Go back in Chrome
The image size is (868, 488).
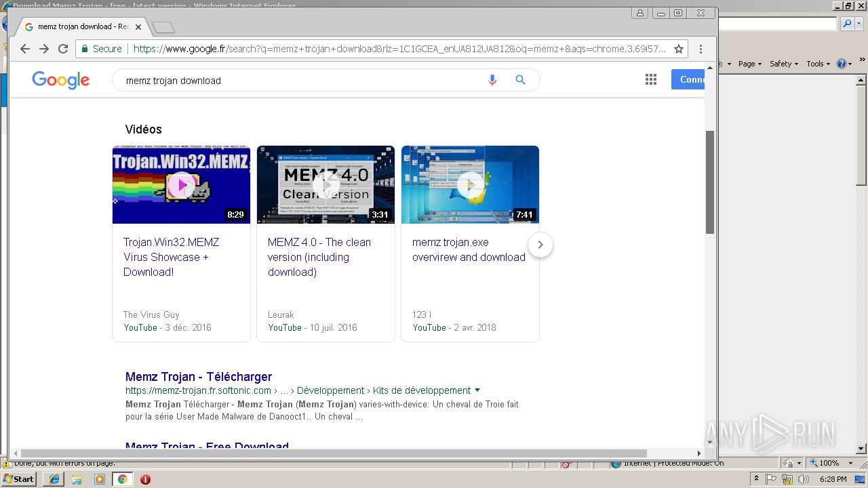pyautogui.click(x=25, y=49)
